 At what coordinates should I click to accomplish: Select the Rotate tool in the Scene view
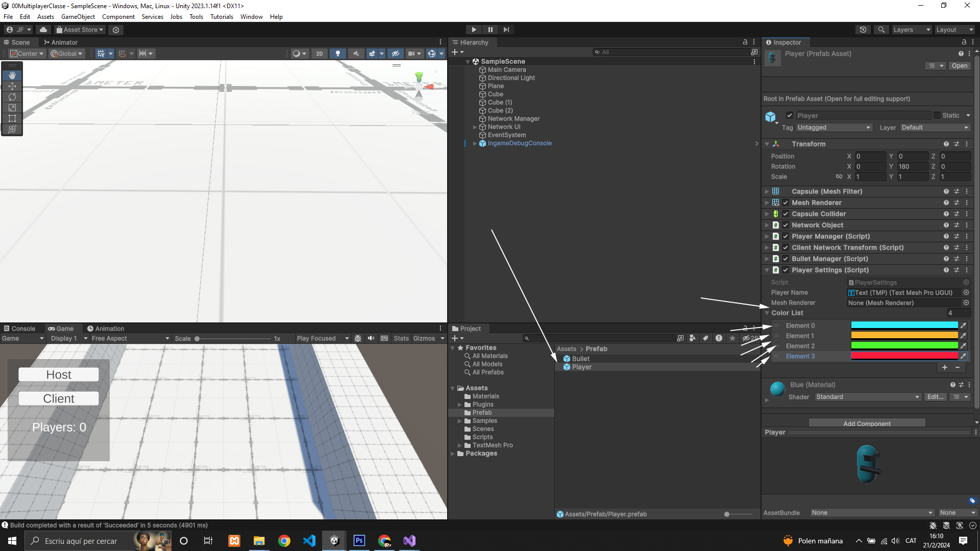tap(12, 97)
